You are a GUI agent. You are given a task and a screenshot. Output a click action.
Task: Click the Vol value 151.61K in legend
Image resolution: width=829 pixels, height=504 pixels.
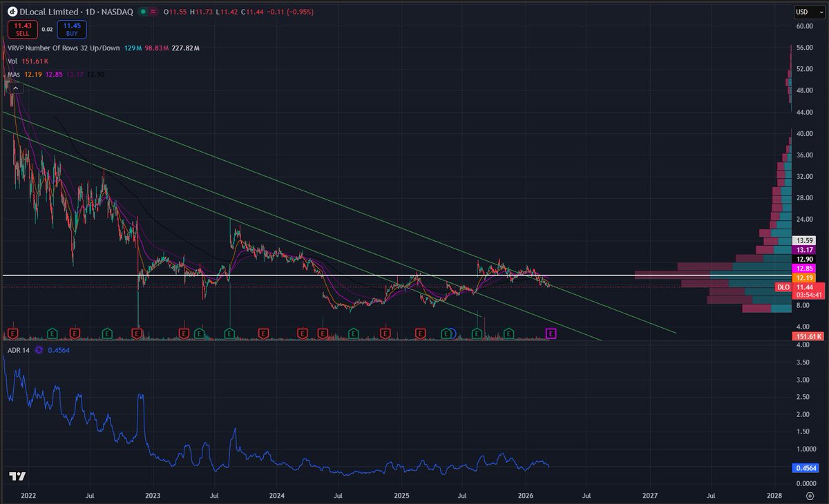click(x=36, y=61)
